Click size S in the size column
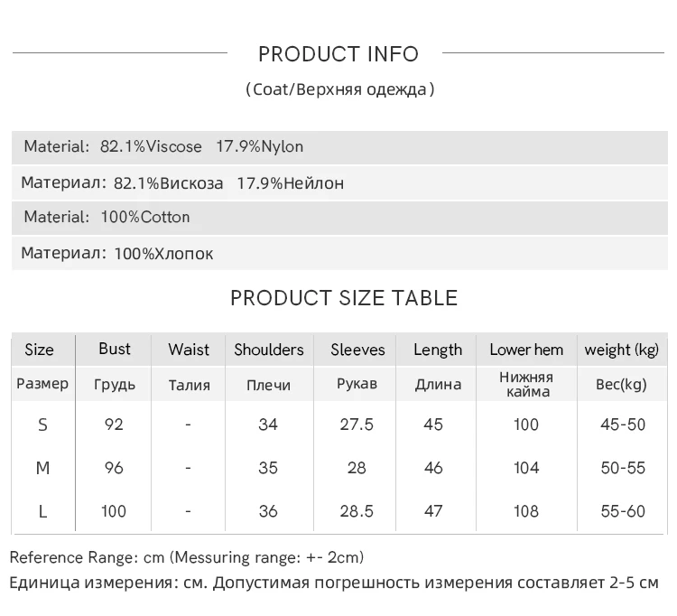 pos(42,425)
